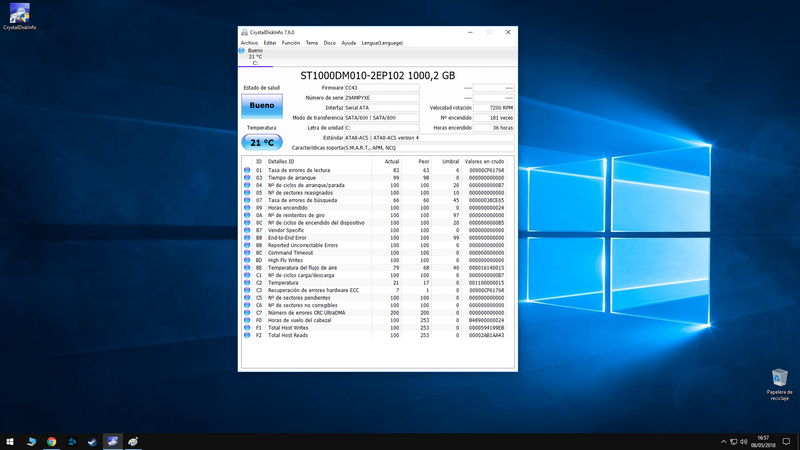Open the Función menu

[x=291, y=43]
